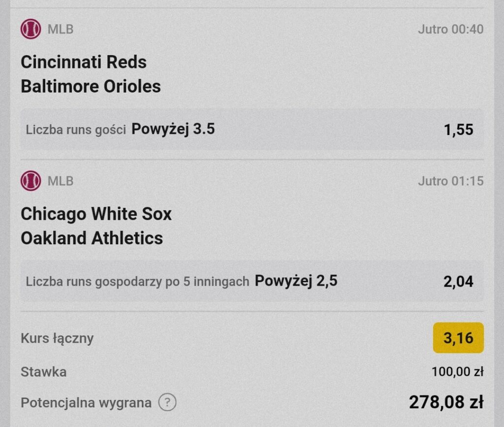Click the Powyżej 2,5 bet selection row

point(252,281)
